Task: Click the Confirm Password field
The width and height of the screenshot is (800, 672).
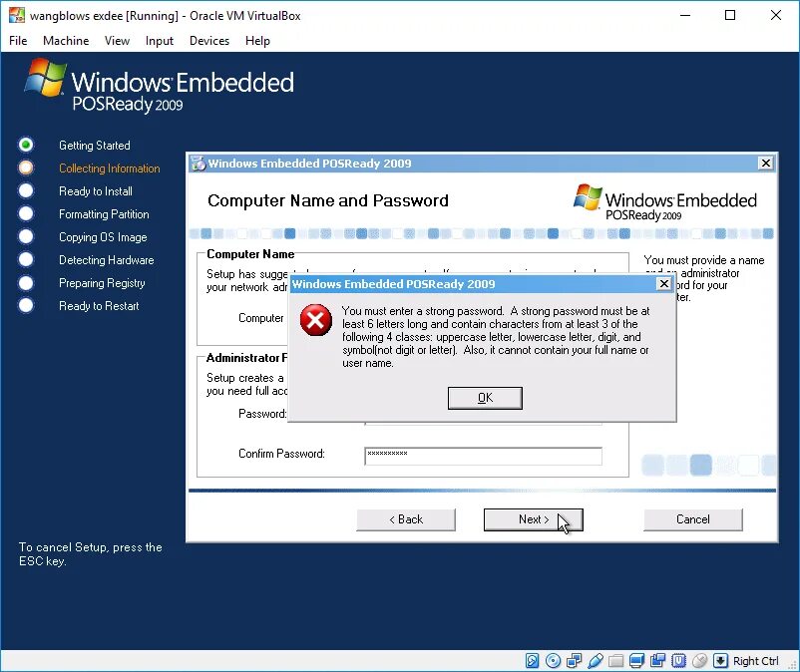Action: (x=483, y=456)
